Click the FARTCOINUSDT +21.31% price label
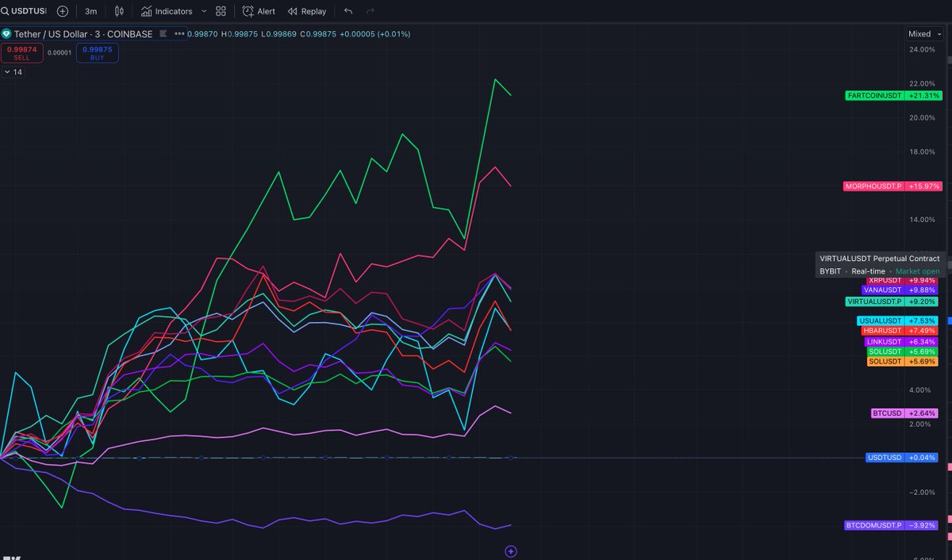Viewport: 952px width, 560px height. pos(892,95)
